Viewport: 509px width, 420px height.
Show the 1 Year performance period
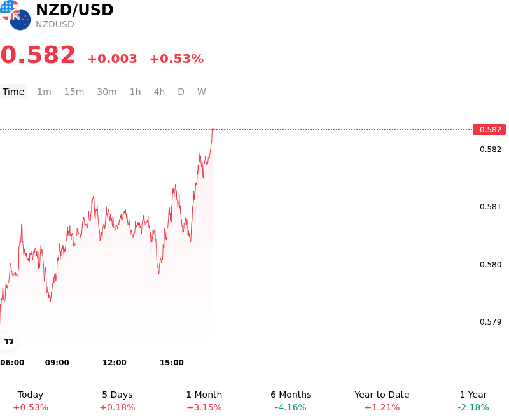point(473,401)
